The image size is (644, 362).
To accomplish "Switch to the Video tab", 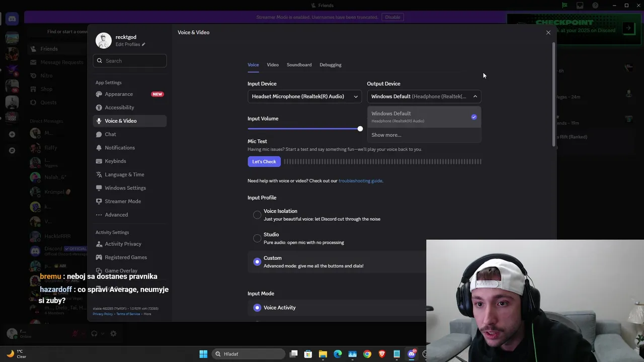I will coord(273,65).
